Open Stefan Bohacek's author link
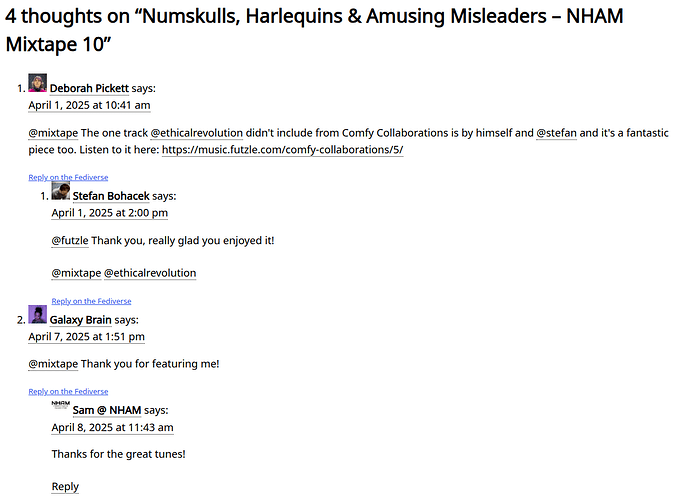Viewport: 677px width, 500px height. (111, 196)
